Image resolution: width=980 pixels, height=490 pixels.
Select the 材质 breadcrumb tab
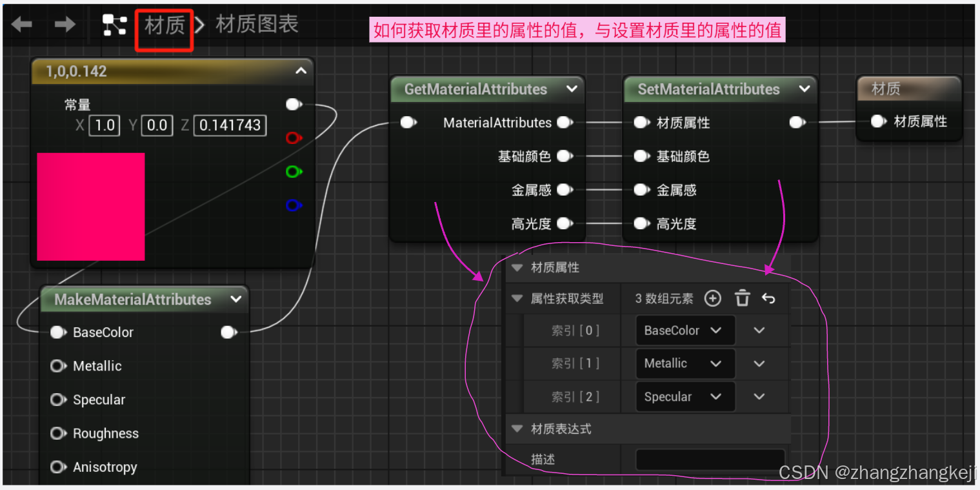(x=164, y=26)
